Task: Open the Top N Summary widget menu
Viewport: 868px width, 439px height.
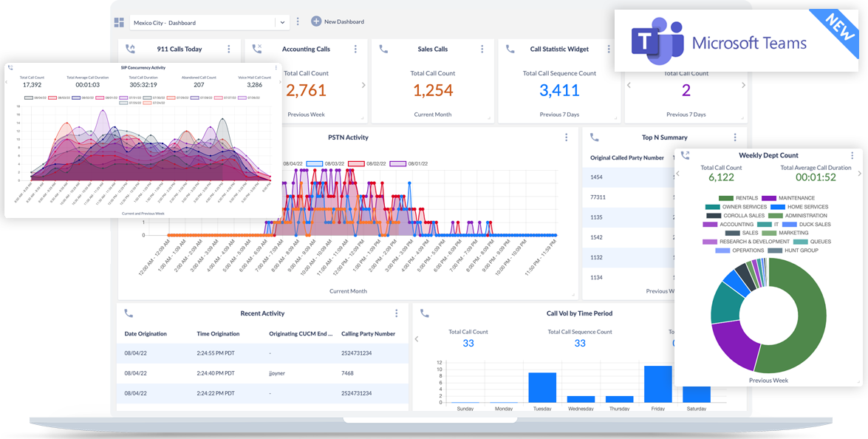Action: [x=735, y=137]
